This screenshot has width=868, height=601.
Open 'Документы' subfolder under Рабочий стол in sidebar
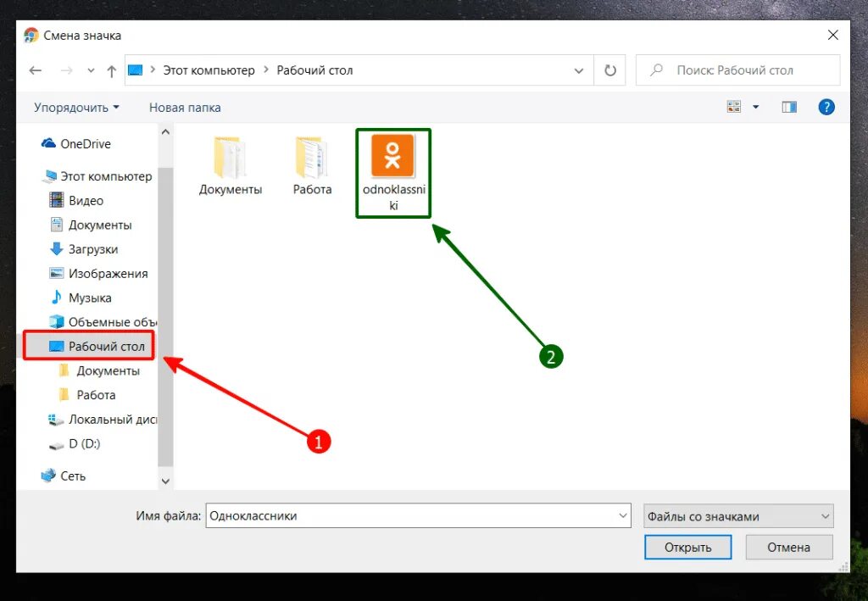[99, 370]
